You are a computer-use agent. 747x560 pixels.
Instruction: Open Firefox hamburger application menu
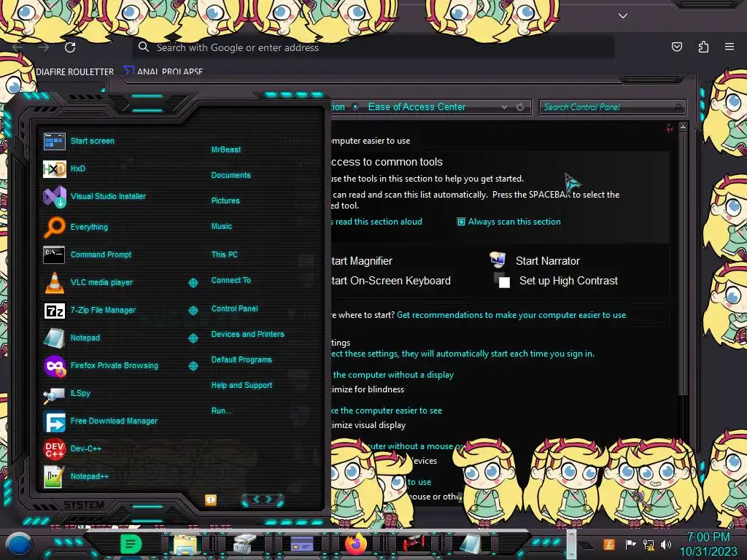point(729,47)
